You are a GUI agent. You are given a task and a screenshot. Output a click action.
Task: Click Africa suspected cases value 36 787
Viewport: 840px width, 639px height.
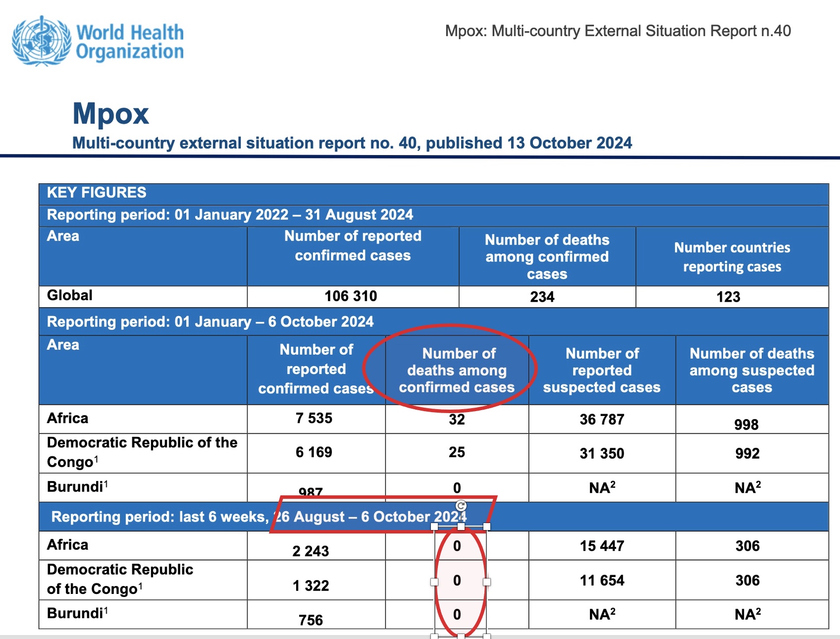[x=602, y=420]
